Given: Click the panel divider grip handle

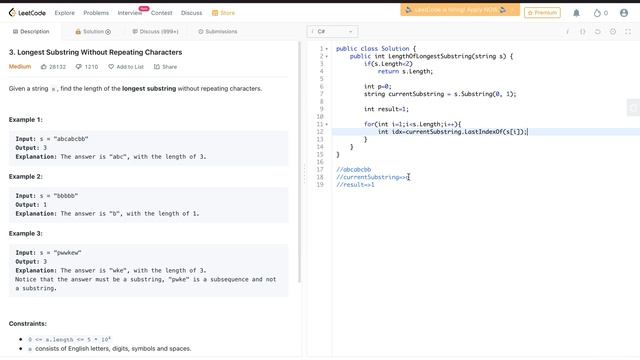Looking at the screenshot, I should click(x=304, y=173).
